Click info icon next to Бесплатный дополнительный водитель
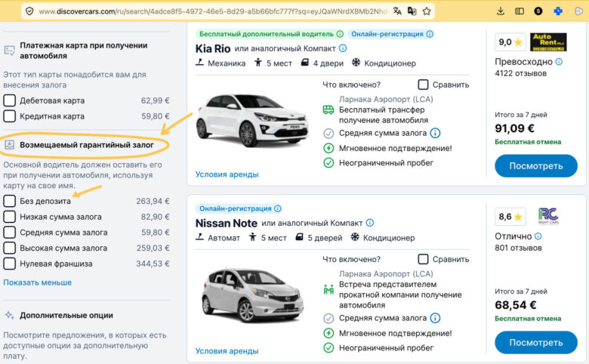 pyautogui.click(x=340, y=34)
